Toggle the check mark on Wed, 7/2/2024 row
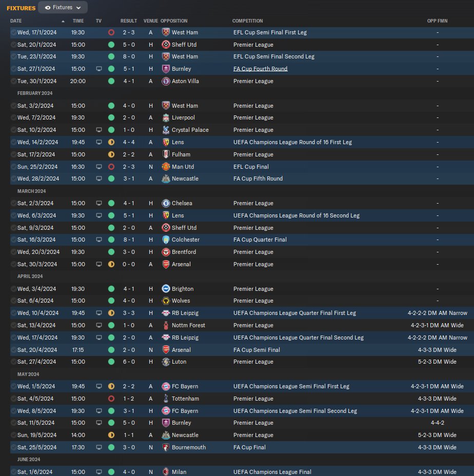The width and height of the screenshot is (474, 476). tap(13, 117)
